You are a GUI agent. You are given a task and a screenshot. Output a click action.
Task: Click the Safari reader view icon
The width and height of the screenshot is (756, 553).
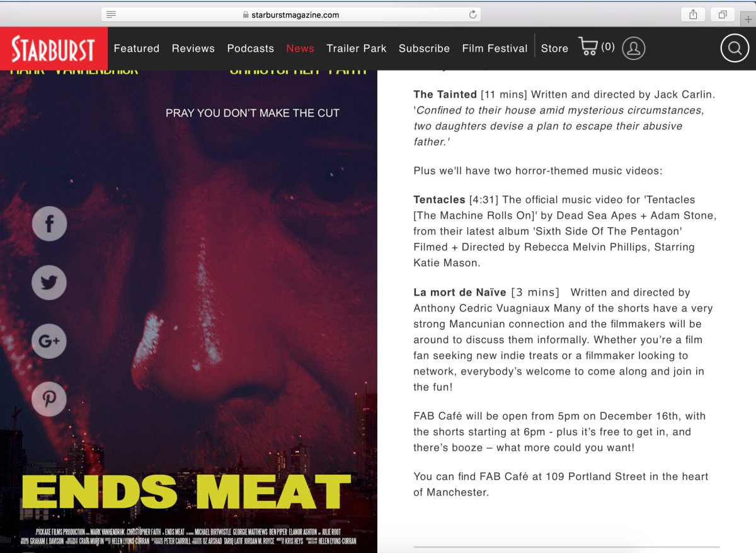coord(111,15)
